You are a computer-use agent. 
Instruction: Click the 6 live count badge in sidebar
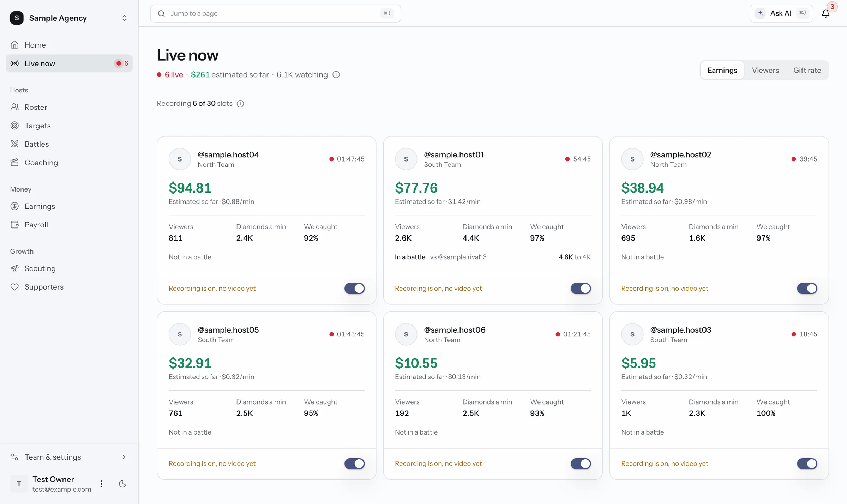point(122,63)
